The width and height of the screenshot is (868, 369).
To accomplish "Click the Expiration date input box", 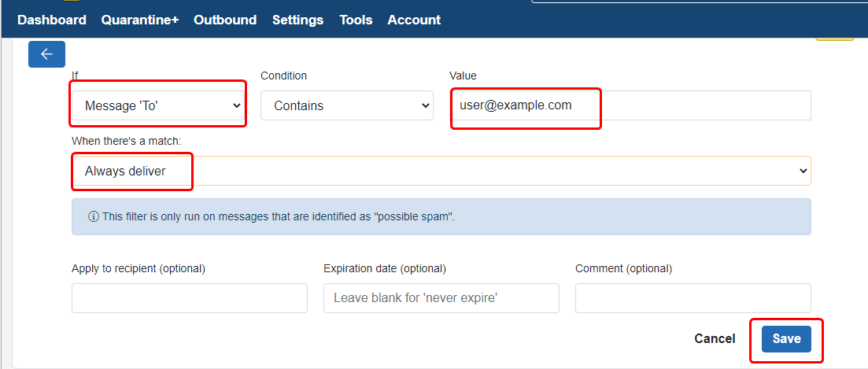I will [441, 298].
